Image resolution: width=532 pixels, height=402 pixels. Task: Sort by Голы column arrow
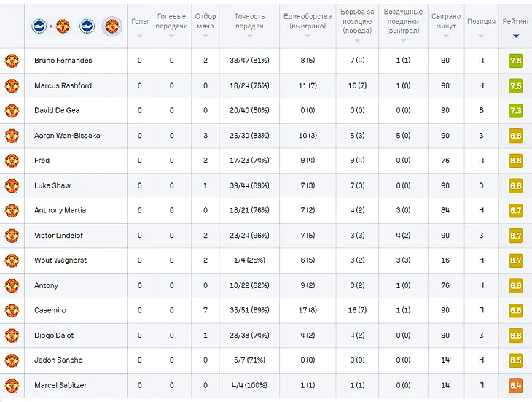click(x=139, y=35)
